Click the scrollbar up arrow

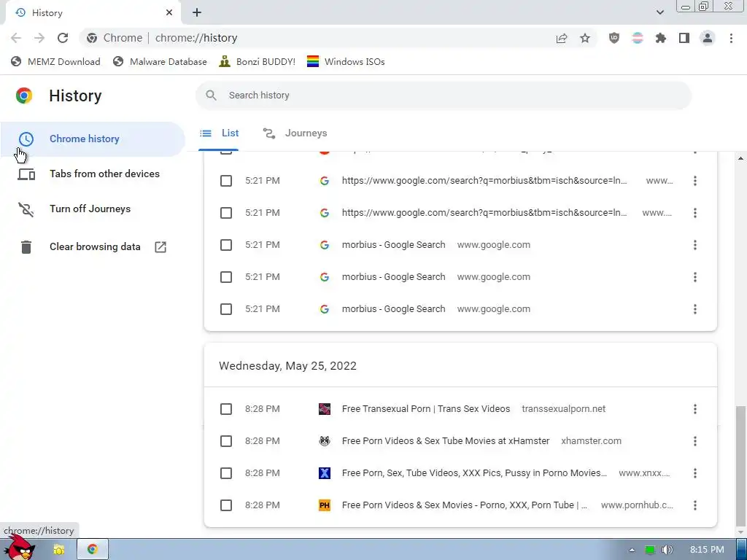tap(740, 158)
